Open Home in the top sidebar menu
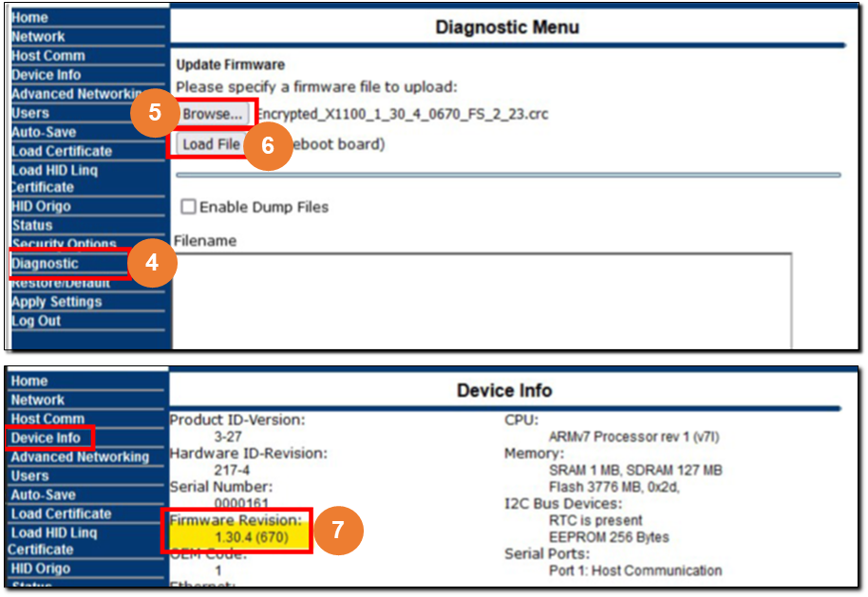Screen dimensions: 868x597 click(29, 17)
